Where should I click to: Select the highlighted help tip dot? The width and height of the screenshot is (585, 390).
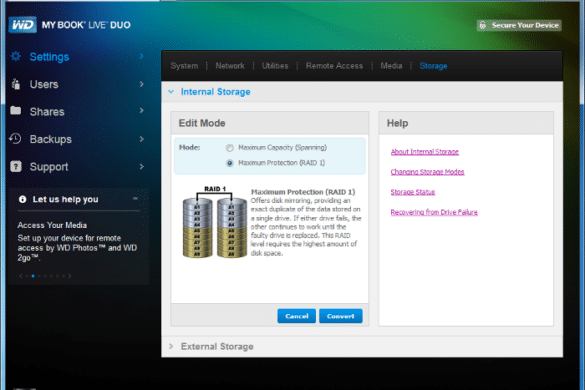[33, 276]
